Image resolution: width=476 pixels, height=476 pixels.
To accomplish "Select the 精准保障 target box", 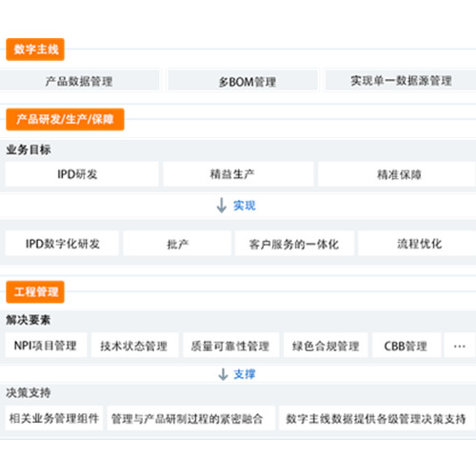I will [397, 174].
